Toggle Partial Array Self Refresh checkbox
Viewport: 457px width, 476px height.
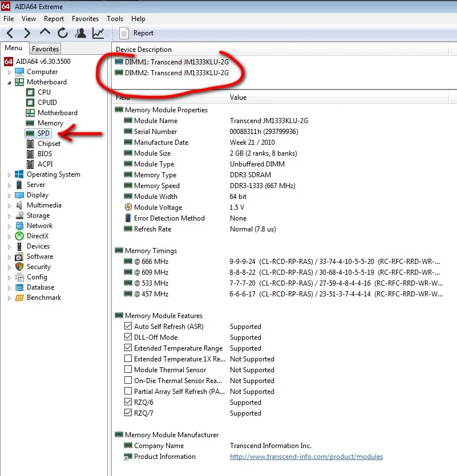pos(128,391)
